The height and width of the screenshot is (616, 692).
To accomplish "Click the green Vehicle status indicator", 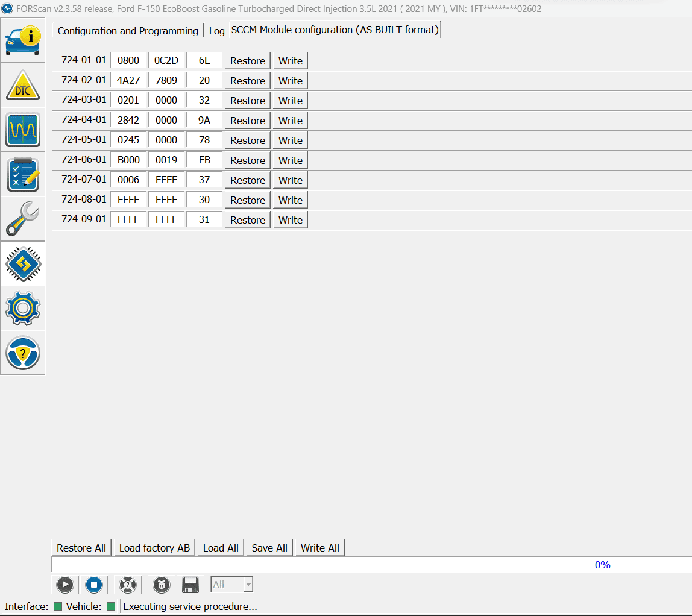I will [x=111, y=606].
